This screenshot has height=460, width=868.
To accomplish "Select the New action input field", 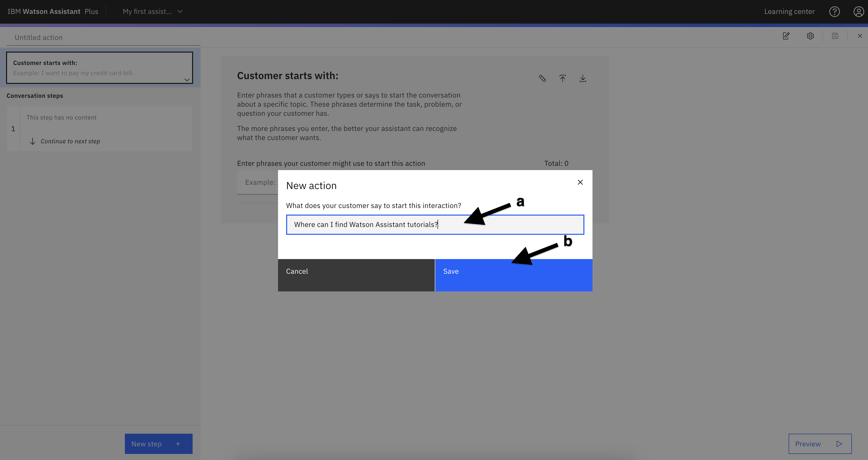I will click(x=435, y=224).
